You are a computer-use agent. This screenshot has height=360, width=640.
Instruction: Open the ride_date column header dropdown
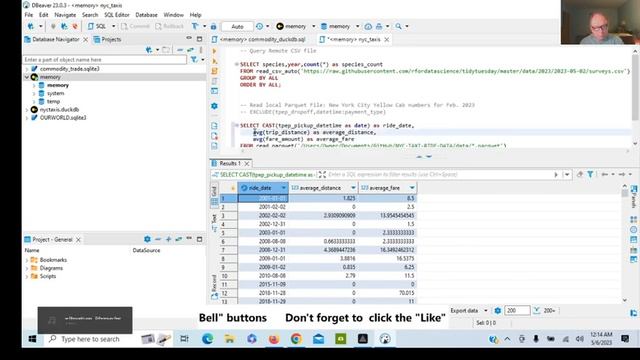coord(284,188)
